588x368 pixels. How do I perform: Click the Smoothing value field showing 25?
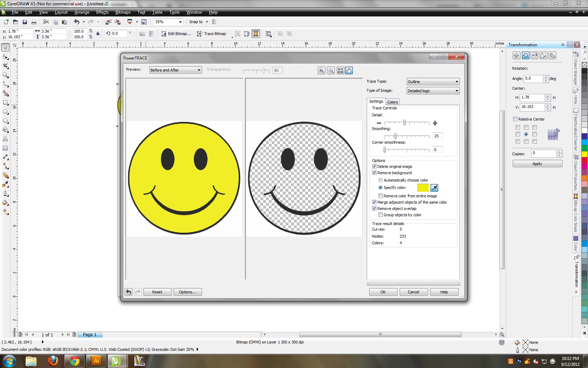[x=437, y=136]
